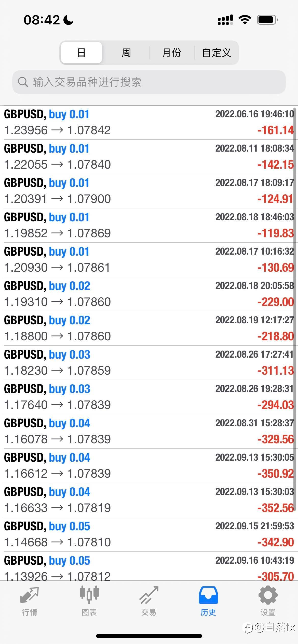Tap the search magnifier icon
This screenshot has height=644, width=298.
23,82
